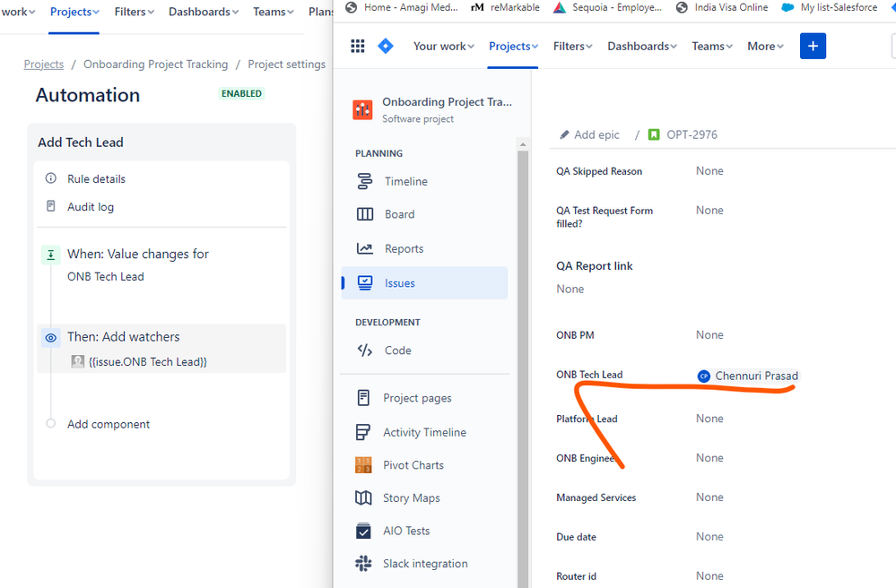Open Filters dropdown in right window

(x=572, y=47)
